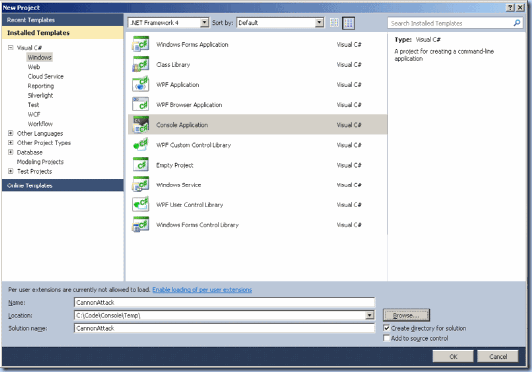The width and height of the screenshot is (532, 372).
Task: Open the Online Templates section
Action: click(62, 185)
